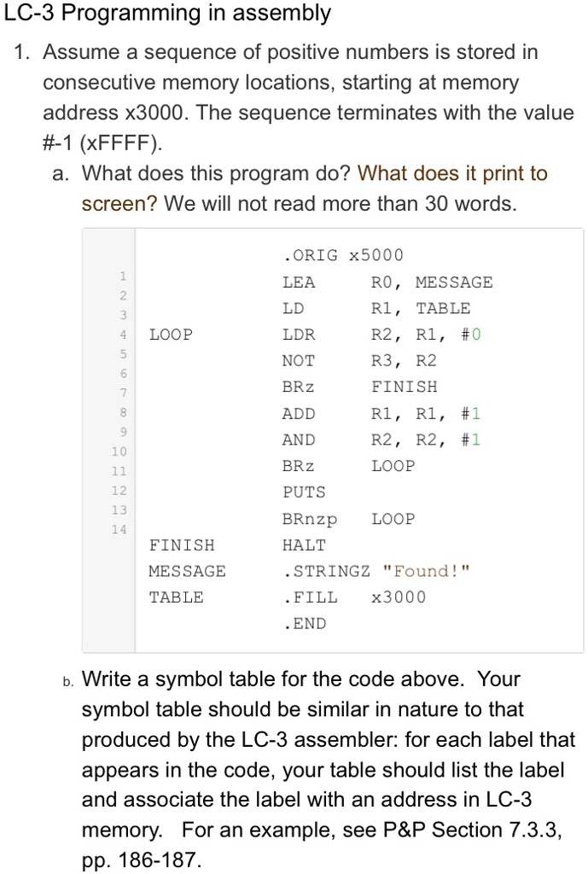Click the "ADD R1, R1, #1" instruction
Screen dimensions: 588x874
point(381,414)
